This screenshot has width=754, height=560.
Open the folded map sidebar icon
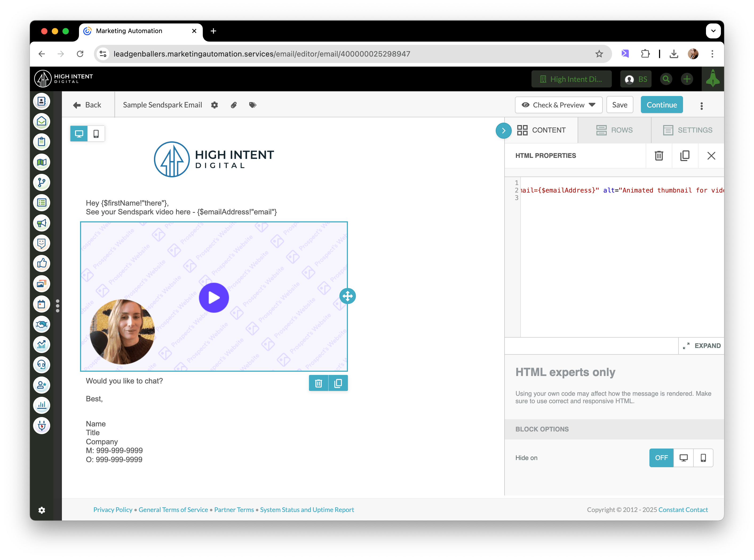coord(42,162)
